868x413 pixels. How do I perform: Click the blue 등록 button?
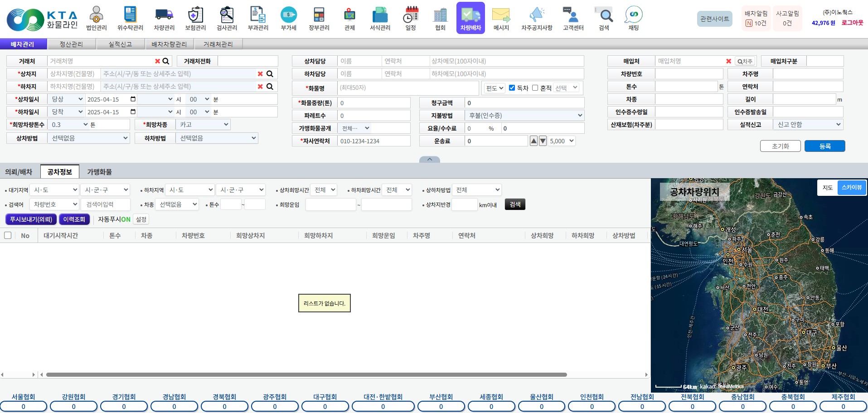[824, 146]
